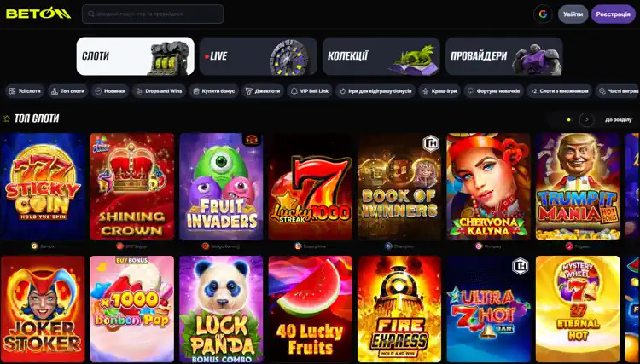Click the provider badge on Fruit Invaders tile
The image size is (640, 364).
click(x=252, y=139)
